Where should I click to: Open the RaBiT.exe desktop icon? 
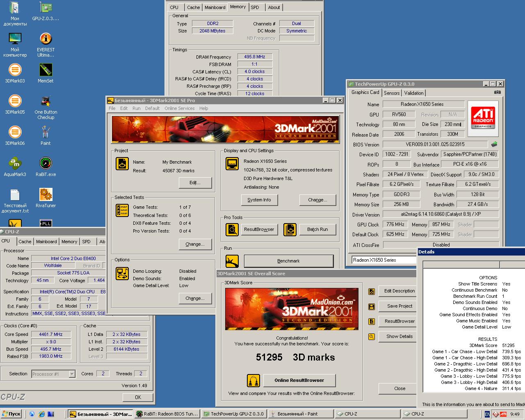[46, 167]
